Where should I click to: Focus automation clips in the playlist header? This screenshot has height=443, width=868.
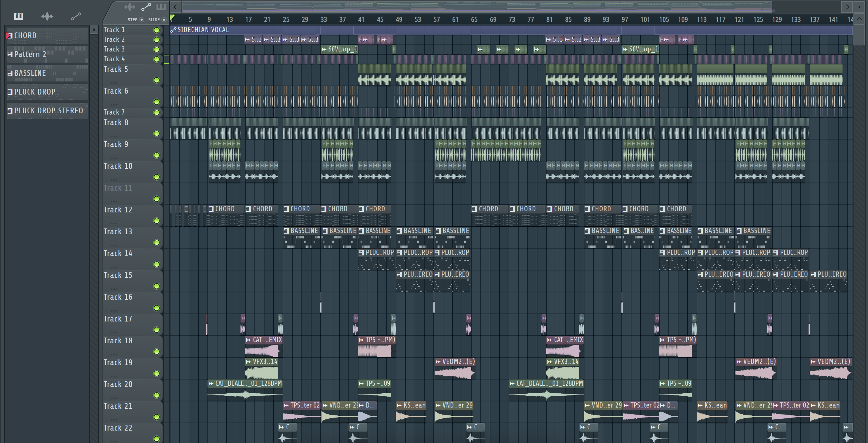pos(146,7)
